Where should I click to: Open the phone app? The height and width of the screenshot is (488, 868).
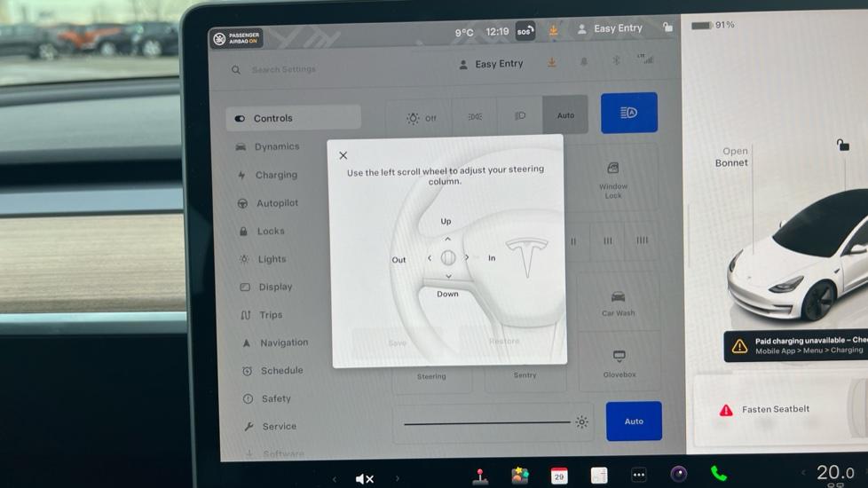click(719, 473)
